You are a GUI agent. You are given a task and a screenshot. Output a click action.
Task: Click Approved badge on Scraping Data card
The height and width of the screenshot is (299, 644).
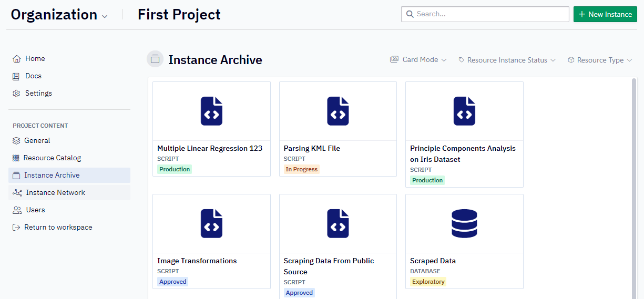[x=299, y=293]
